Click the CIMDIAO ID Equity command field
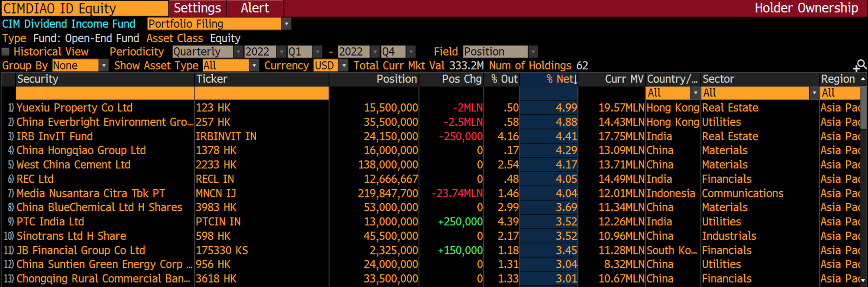The height and width of the screenshot is (287, 868). tap(85, 8)
